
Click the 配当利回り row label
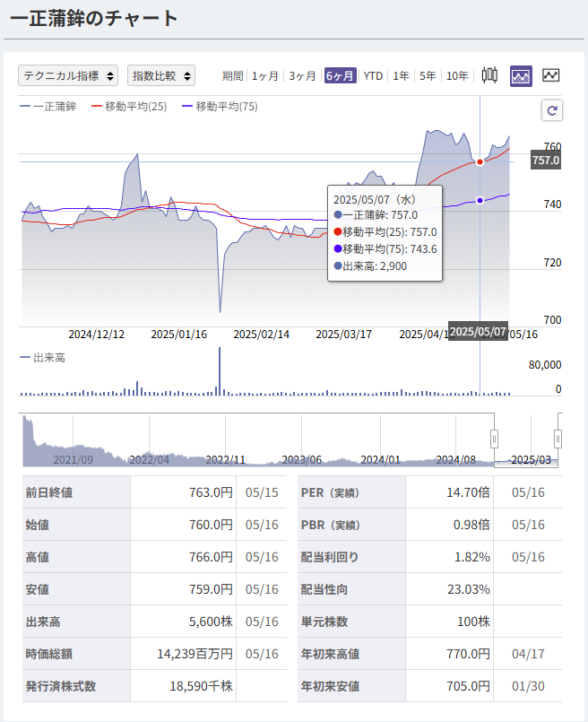tap(330, 557)
